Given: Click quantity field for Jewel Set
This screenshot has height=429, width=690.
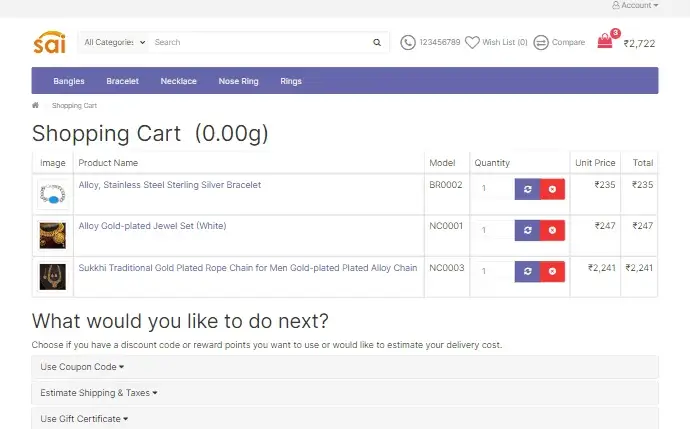Looking at the screenshot, I should click(494, 230).
